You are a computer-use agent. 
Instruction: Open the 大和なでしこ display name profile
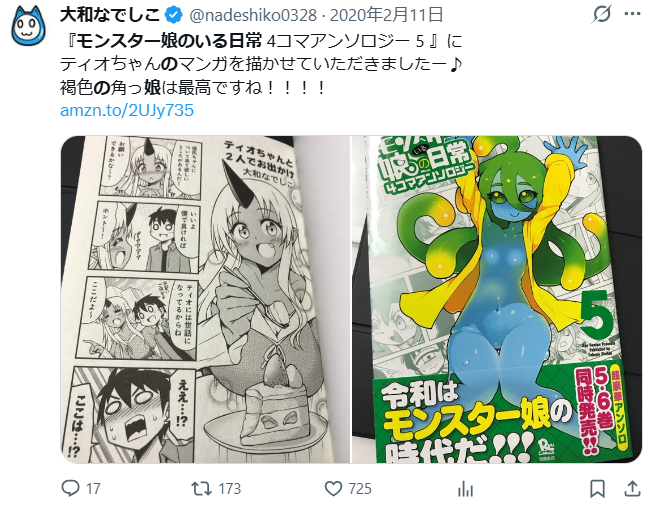click(111, 15)
